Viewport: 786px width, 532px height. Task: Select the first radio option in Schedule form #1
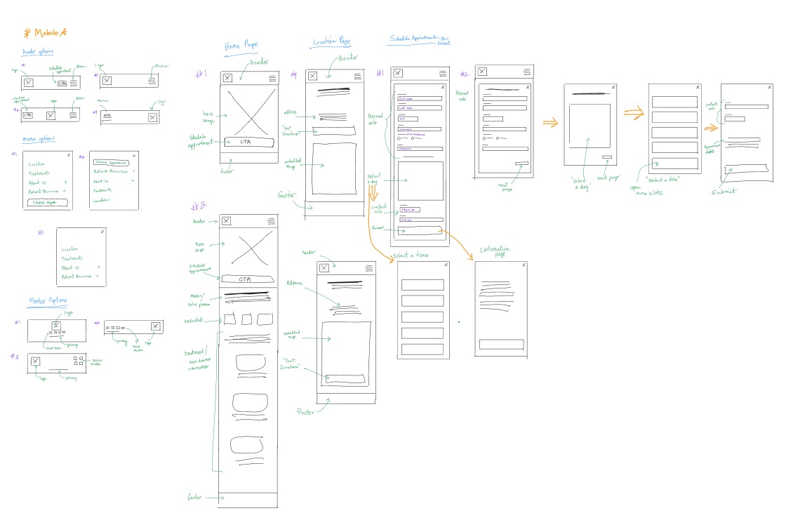[399, 138]
